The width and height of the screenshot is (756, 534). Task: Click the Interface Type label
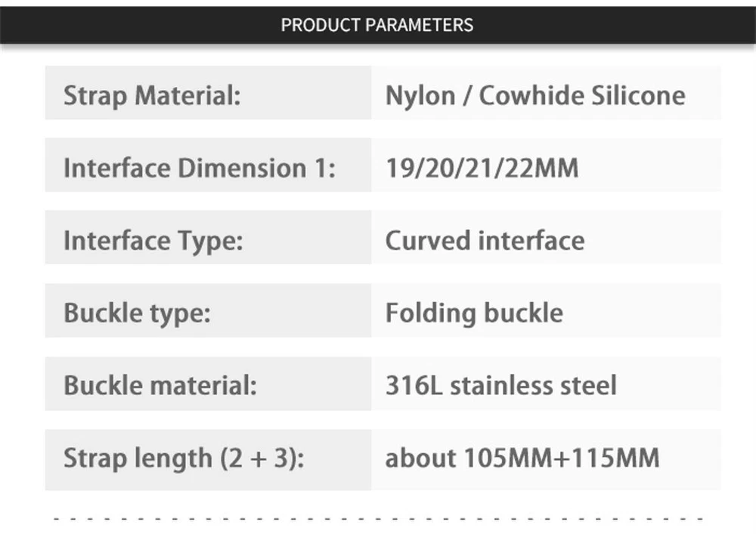click(153, 241)
